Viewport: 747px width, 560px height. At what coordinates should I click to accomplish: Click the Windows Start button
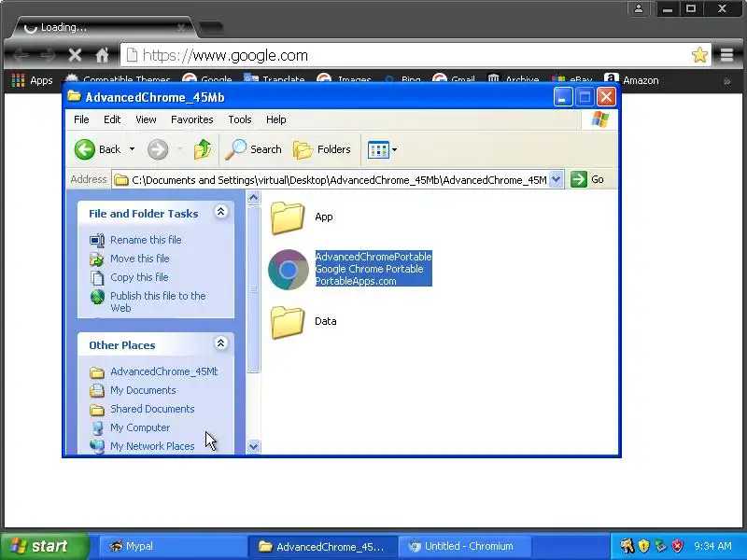coord(44,546)
